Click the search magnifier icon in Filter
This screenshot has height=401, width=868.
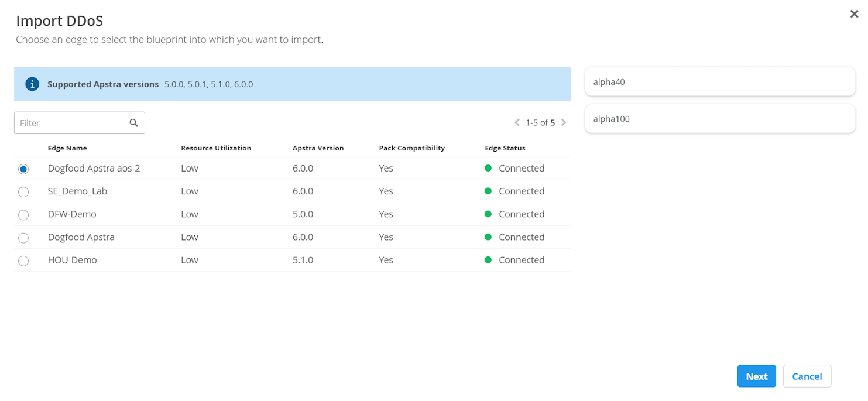click(134, 123)
